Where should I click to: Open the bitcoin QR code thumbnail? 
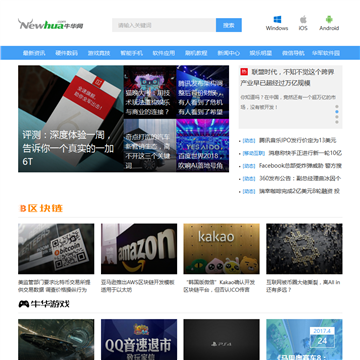[x=56, y=249]
